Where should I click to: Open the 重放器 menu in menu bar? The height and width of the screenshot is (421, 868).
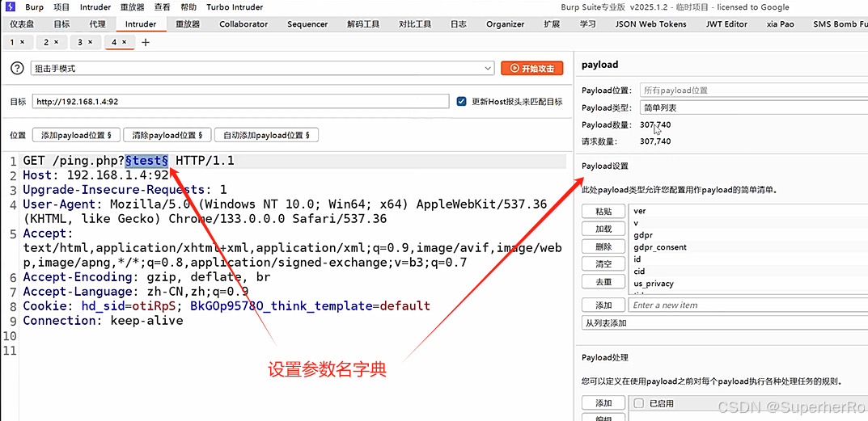[132, 7]
